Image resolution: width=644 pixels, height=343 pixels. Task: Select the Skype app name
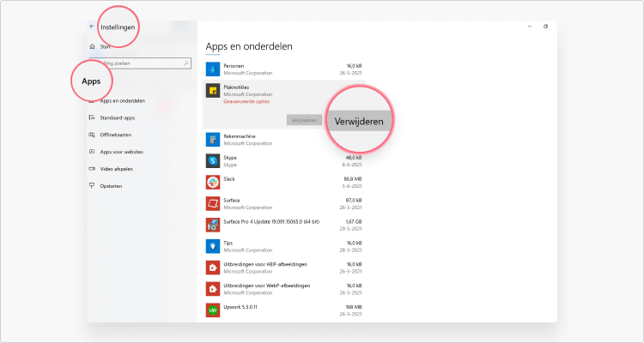coord(230,158)
